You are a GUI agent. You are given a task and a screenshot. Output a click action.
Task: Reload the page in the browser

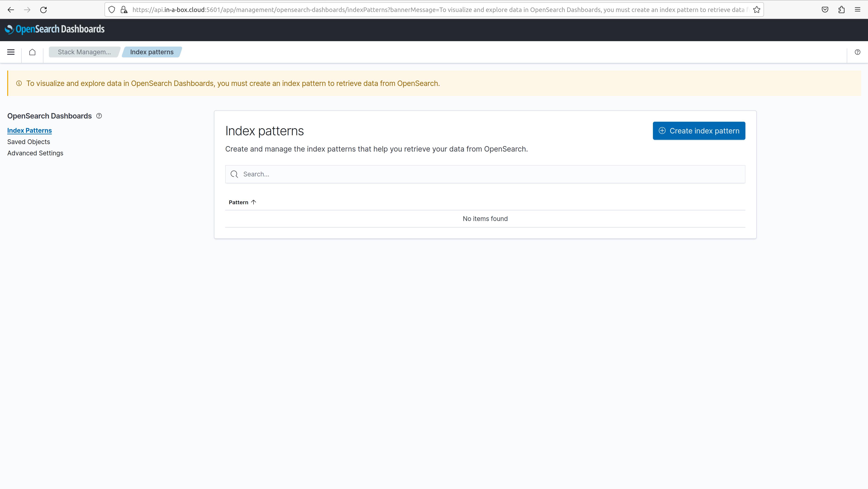43,10
